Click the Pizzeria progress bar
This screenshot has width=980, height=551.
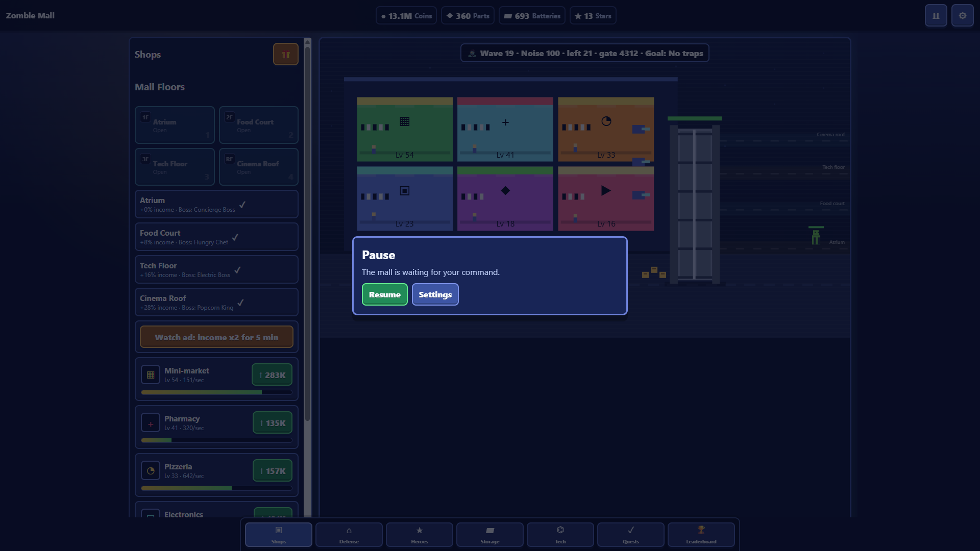point(216,488)
